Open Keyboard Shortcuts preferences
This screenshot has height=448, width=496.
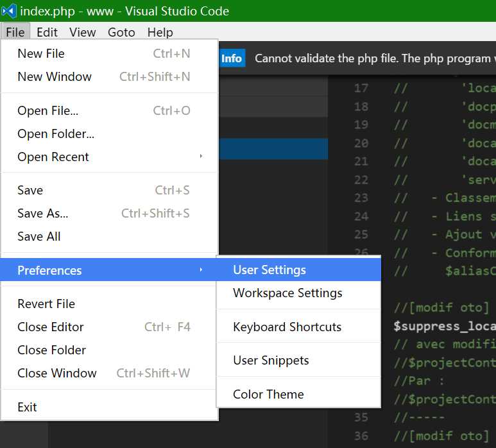pos(298,327)
